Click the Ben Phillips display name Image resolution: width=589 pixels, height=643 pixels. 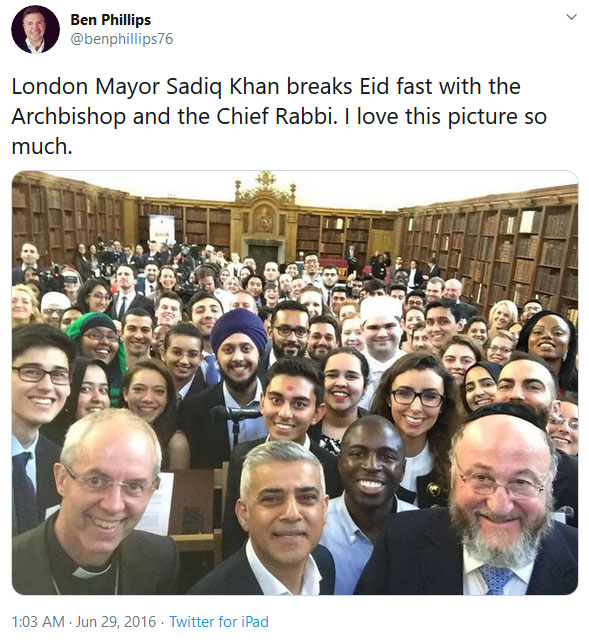111,20
